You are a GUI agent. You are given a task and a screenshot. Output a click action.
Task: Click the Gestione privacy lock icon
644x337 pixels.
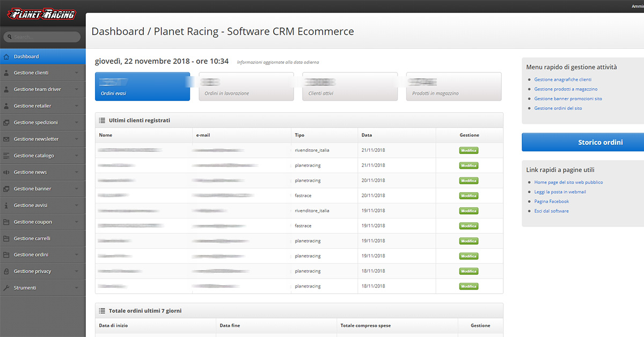pyautogui.click(x=6, y=272)
